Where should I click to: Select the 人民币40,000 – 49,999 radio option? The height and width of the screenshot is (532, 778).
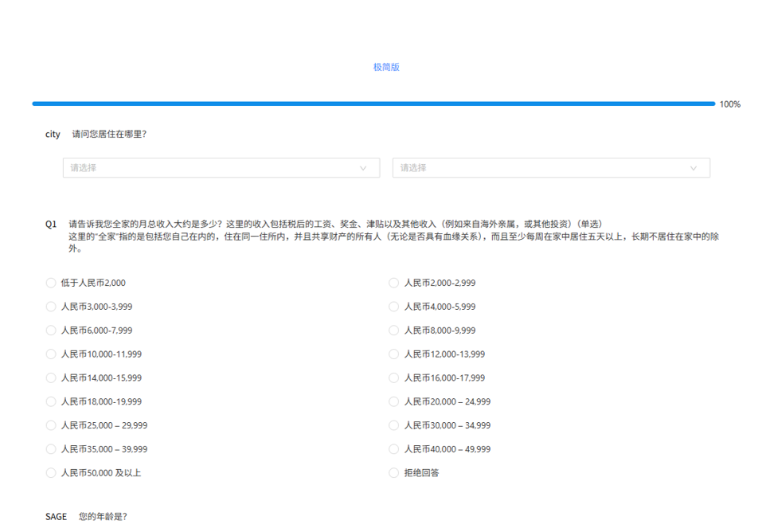tap(393, 449)
